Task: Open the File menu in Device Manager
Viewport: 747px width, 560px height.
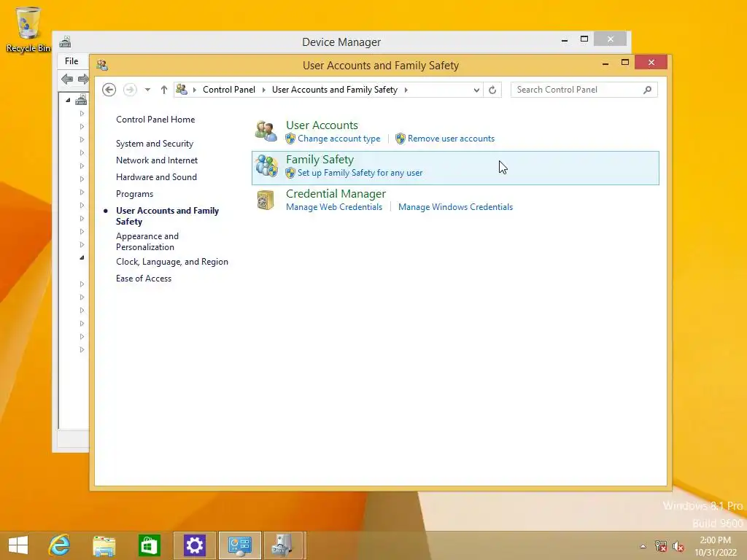Action: [x=71, y=61]
